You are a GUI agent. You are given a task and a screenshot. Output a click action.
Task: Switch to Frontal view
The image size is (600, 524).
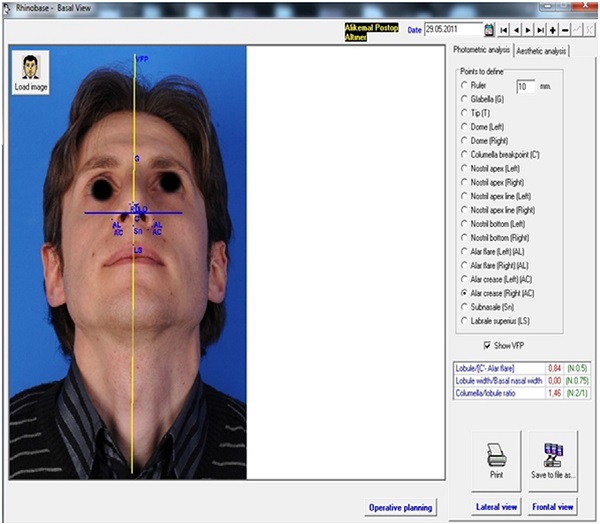(x=553, y=507)
